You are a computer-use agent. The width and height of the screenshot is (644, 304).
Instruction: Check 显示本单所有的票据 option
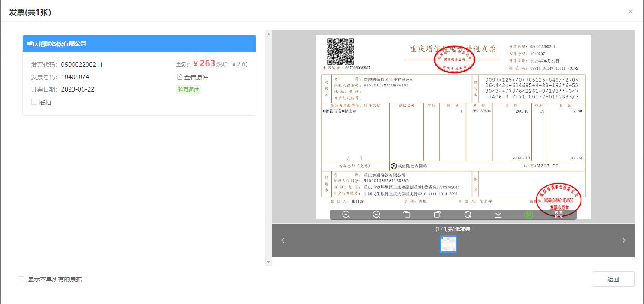21,279
